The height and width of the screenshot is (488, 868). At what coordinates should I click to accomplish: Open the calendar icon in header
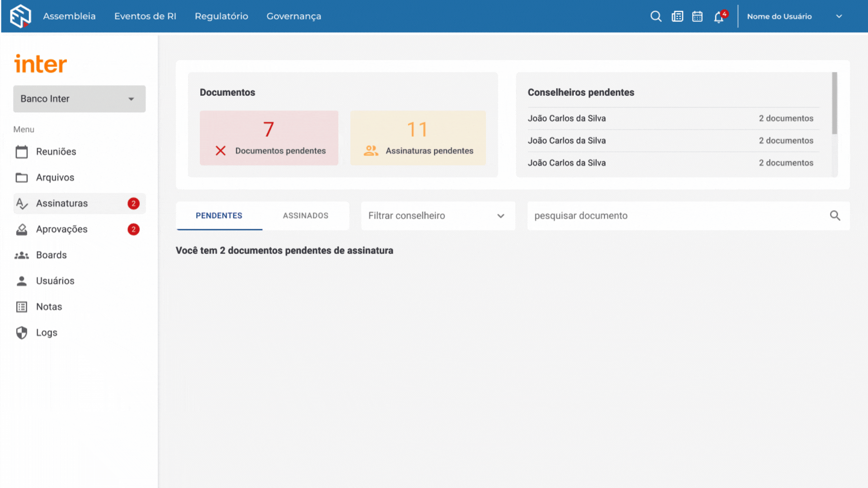pyautogui.click(x=698, y=16)
